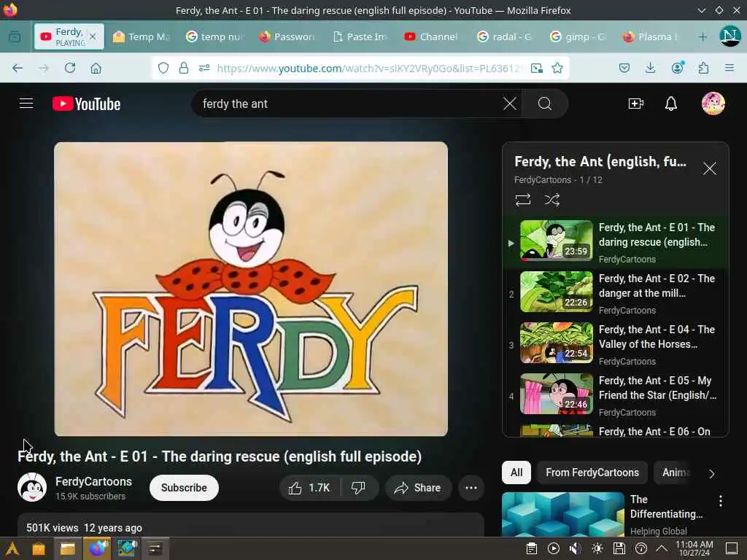Open the E 02 playlist thumbnail

tap(557, 292)
